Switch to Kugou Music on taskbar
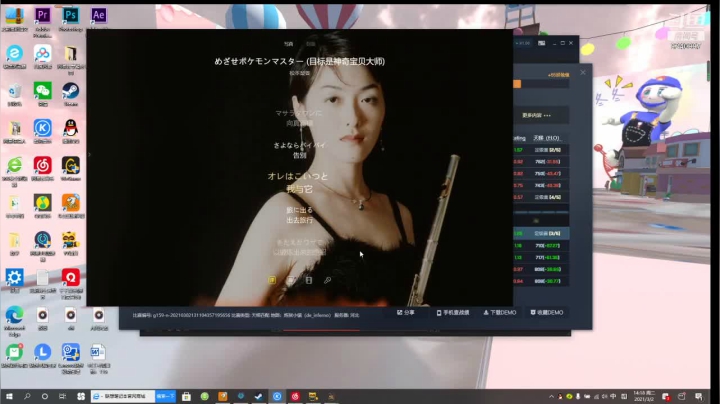This screenshot has height=404, width=720. (277, 396)
